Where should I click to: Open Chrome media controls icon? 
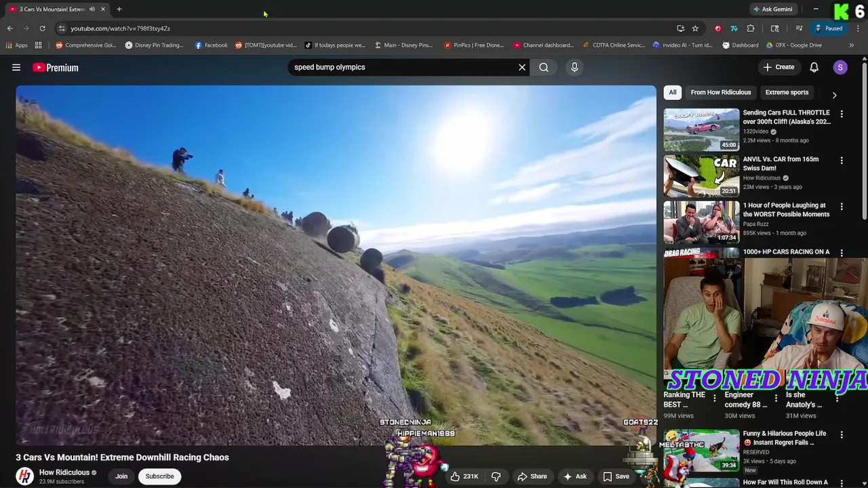pyautogui.click(x=800, y=28)
